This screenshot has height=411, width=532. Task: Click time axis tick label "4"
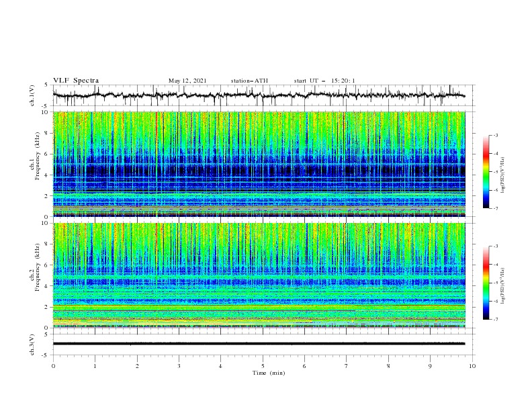[220, 366]
